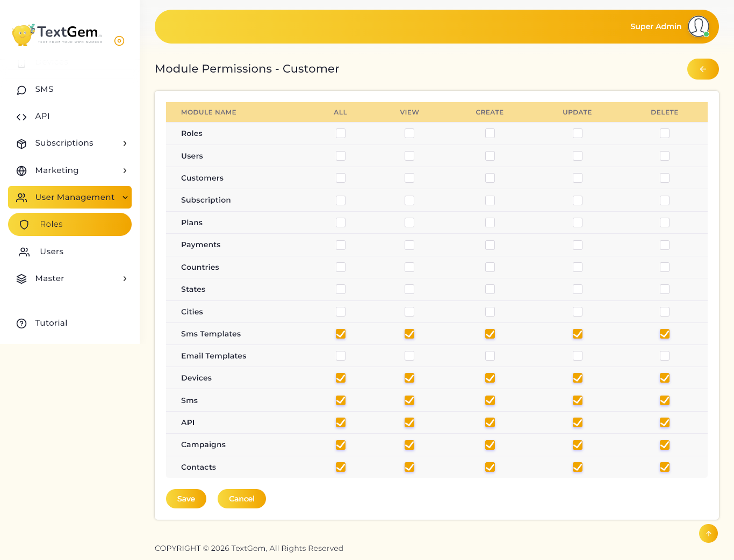Click the TextGem logo
Image resolution: width=734 pixels, height=560 pixels.
click(57, 35)
